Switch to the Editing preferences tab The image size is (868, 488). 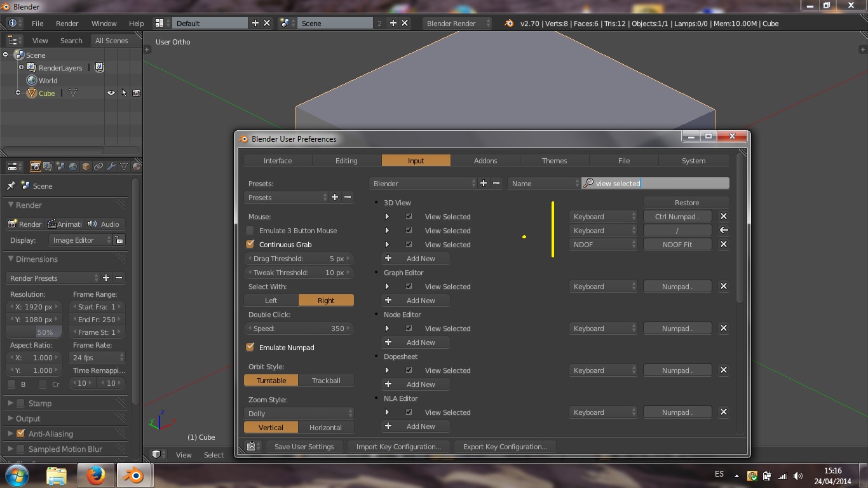point(346,160)
